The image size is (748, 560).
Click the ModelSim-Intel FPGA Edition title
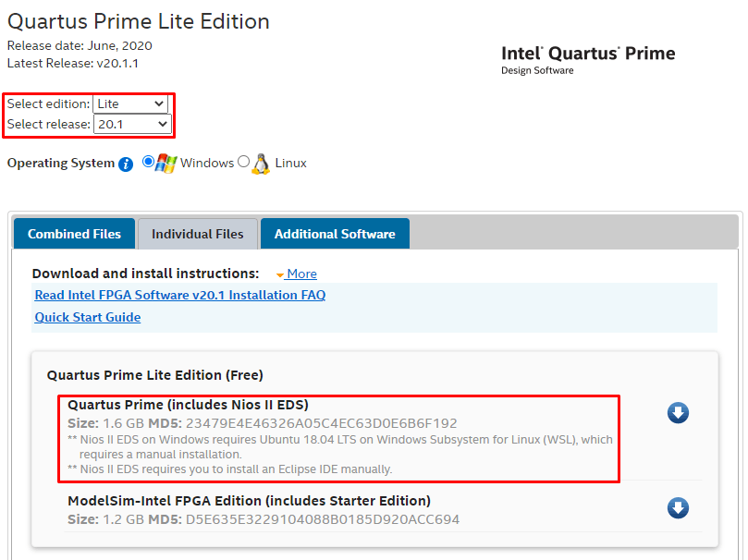[x=249, y=501]
